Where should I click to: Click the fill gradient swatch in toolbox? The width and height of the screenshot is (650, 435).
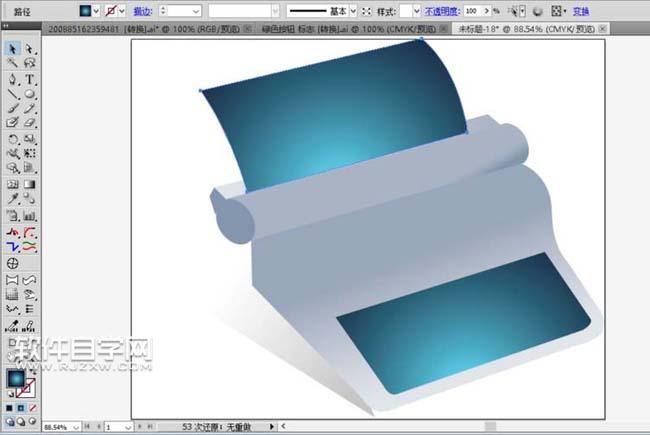(x=16, y=378)
